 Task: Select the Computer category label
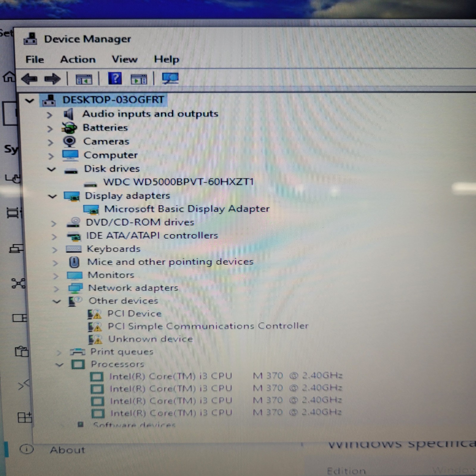[x=111, y=155]
